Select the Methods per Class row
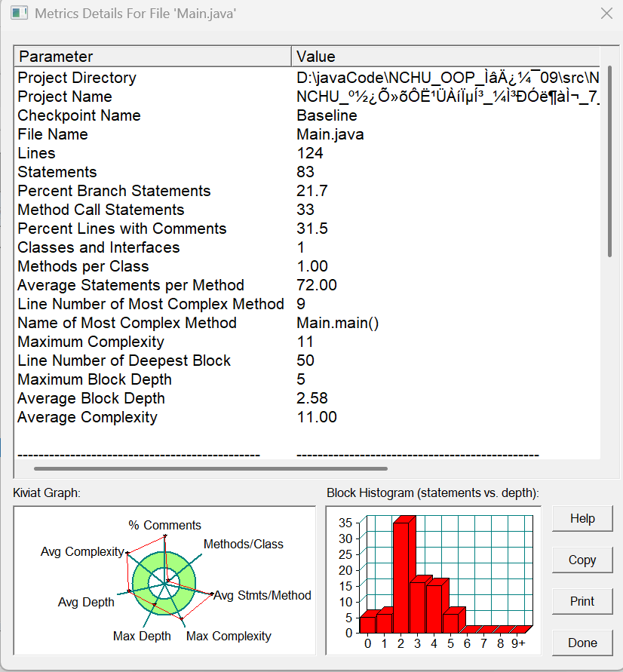The width and height of the screenshot is (623, 672). click(308, 266)
